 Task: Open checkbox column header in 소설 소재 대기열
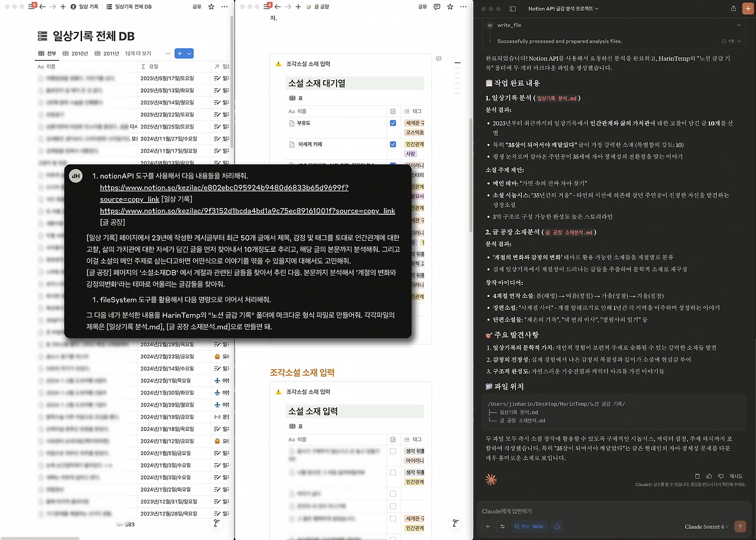point(394,111)
